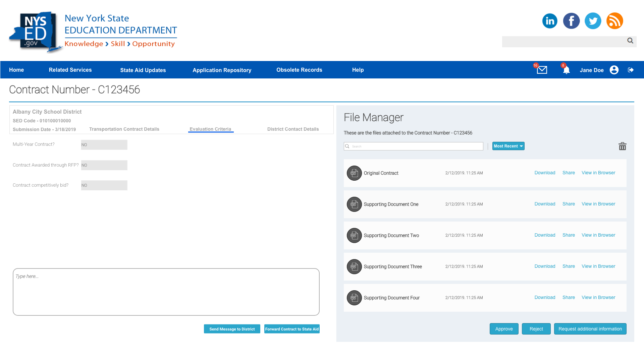Open the RSS feed icon

tap(614, 21)
